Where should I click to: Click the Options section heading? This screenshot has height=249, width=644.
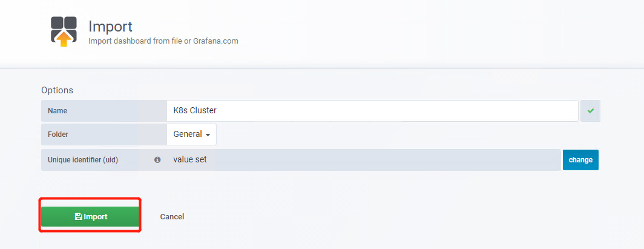(x=57, y=90)
